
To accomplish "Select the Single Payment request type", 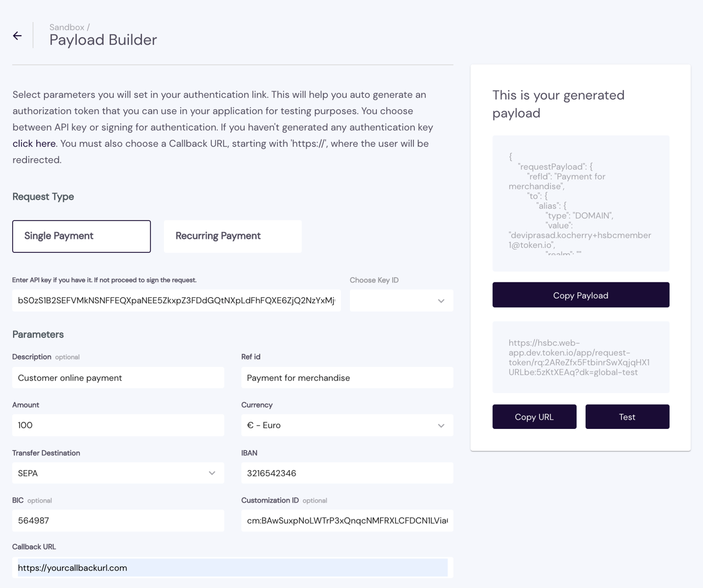I will tap(81, 236).
